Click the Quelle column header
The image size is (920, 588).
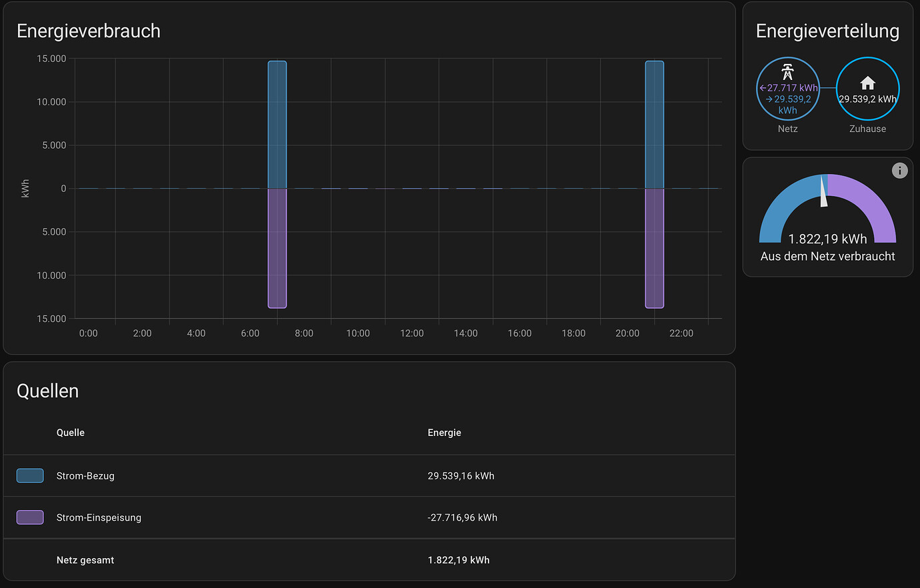[x=71, y=433]
